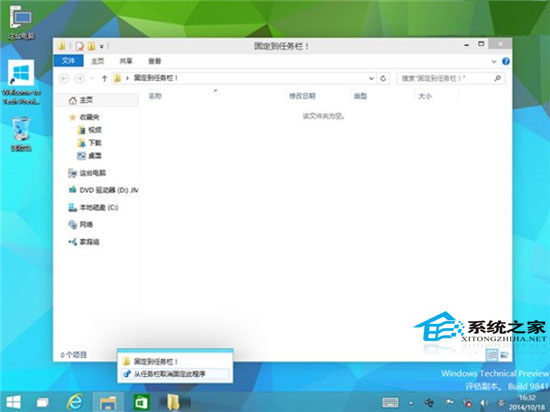Click new folder icon in title bar
550x412 pixels.
coord(91,46)
